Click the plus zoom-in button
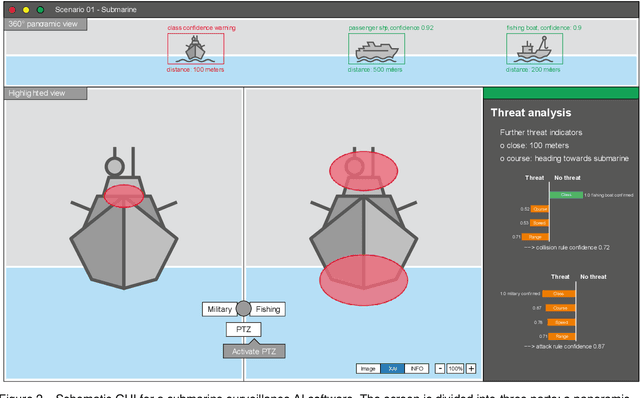Screen dimensions: 640x398 [471, 369]
